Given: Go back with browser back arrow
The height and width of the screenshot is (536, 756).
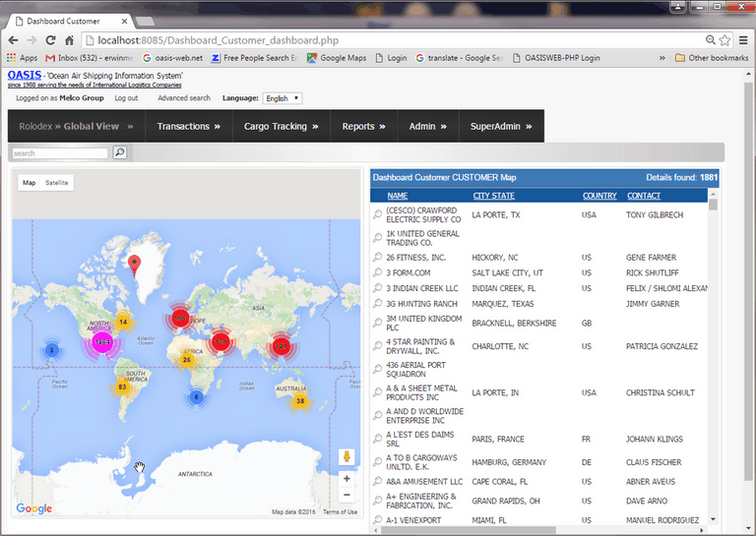Looking at the screenshot, I should coord(14,40).
